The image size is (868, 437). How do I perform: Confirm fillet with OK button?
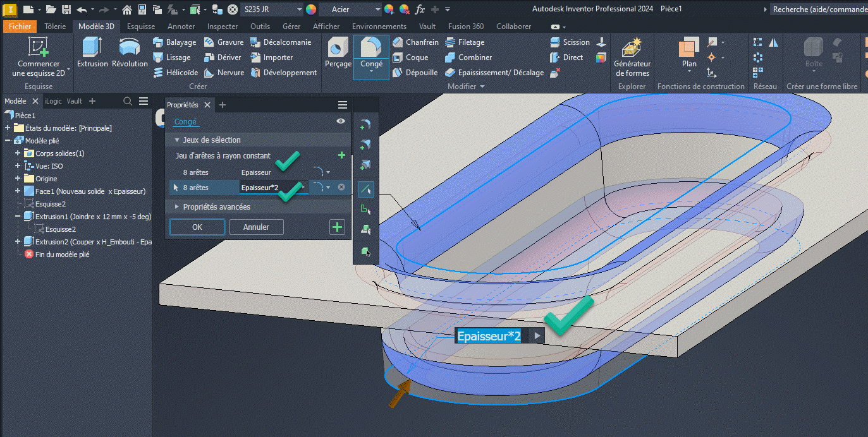click(x=197, y=227)
